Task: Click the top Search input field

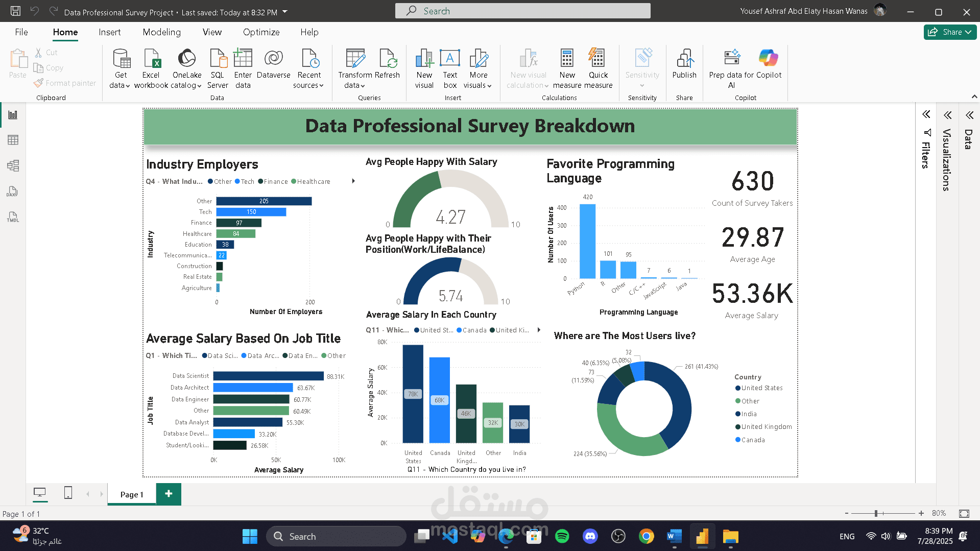Action: click(522, 11)
